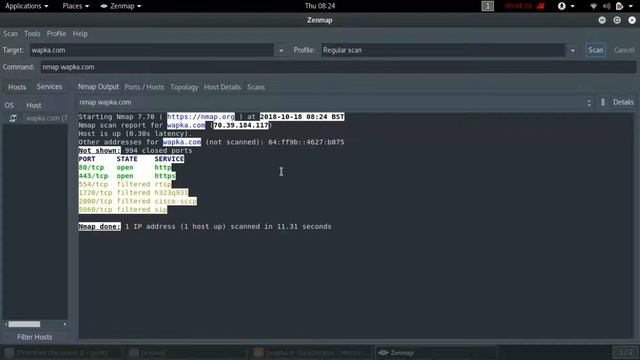Click the https://nmap.org link in output

coord(201,117)
